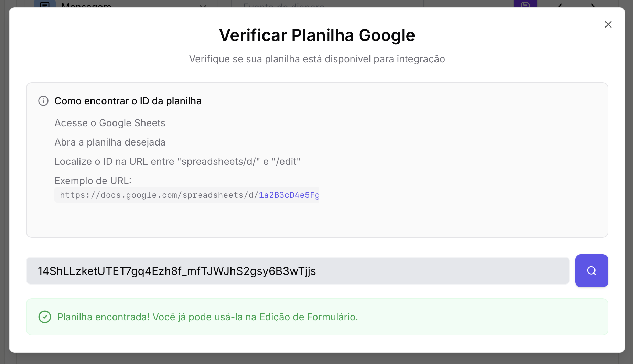Click the 'Planilha encontrada!' success message
The image size is (633, 364).
207,317
